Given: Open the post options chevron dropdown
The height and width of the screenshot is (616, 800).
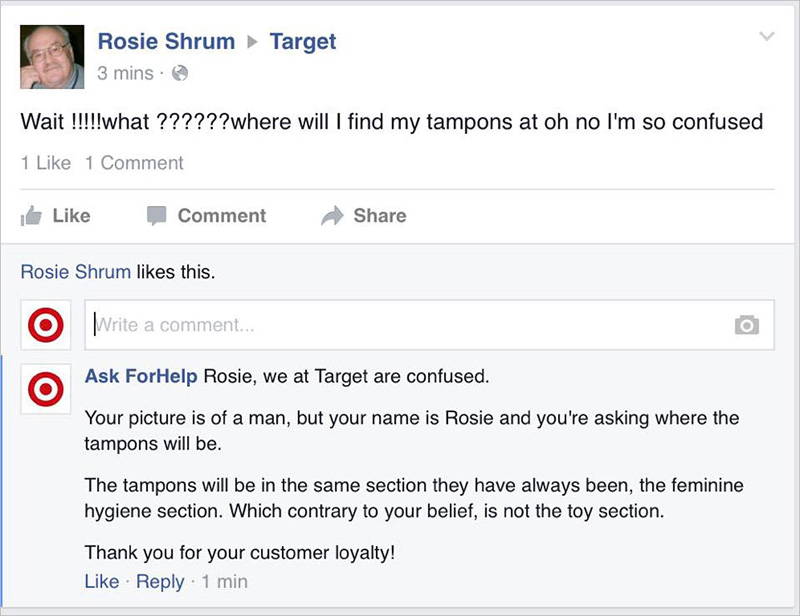Looking at the screenshot, I should coord(767,36).
